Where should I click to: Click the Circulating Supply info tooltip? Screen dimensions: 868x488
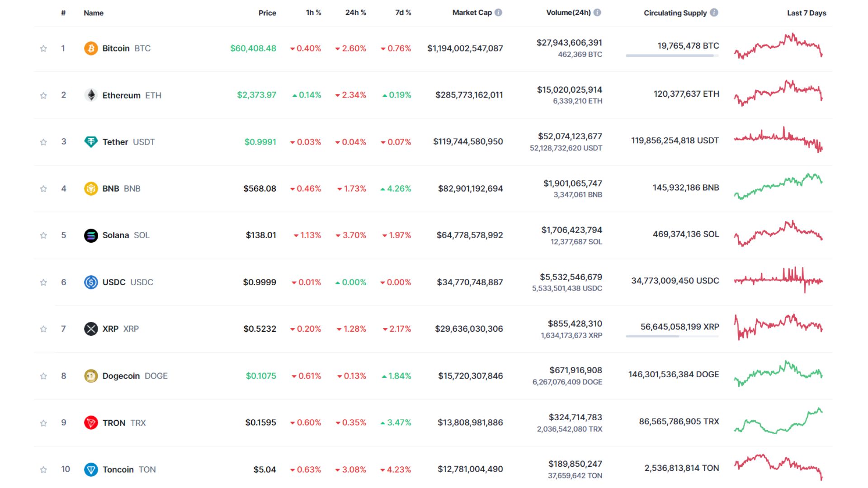tap(713, 13)
